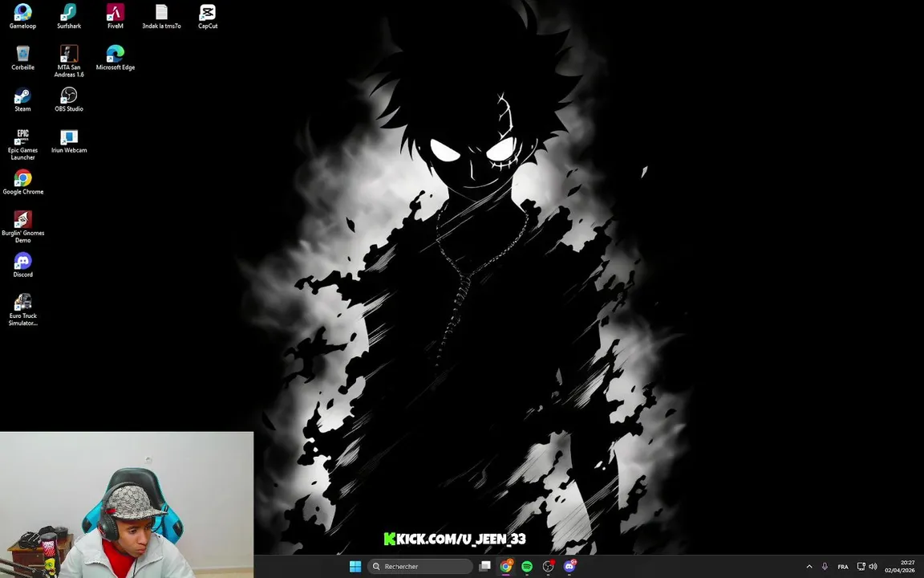The image size is (924, 578).
Task: Select the Steam desktop shortcut
Action: 22,99
